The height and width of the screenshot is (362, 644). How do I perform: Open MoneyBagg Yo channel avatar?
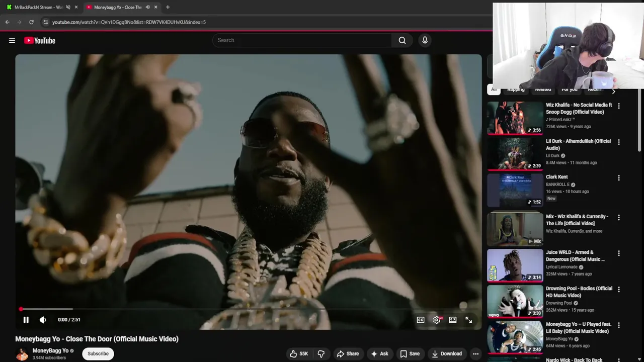pos(22,354)
